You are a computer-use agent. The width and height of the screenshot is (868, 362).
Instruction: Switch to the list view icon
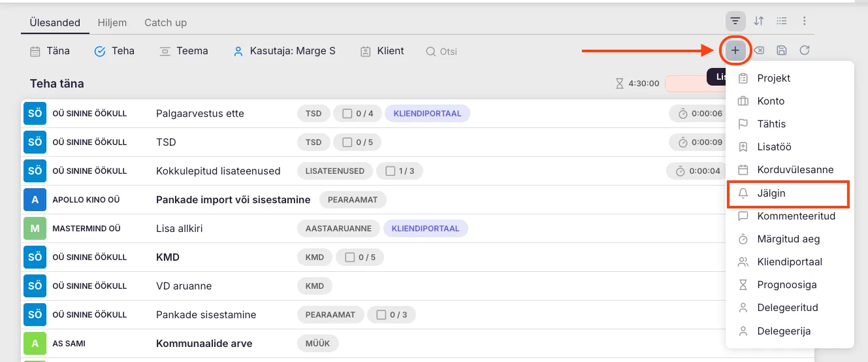(781, 21)
